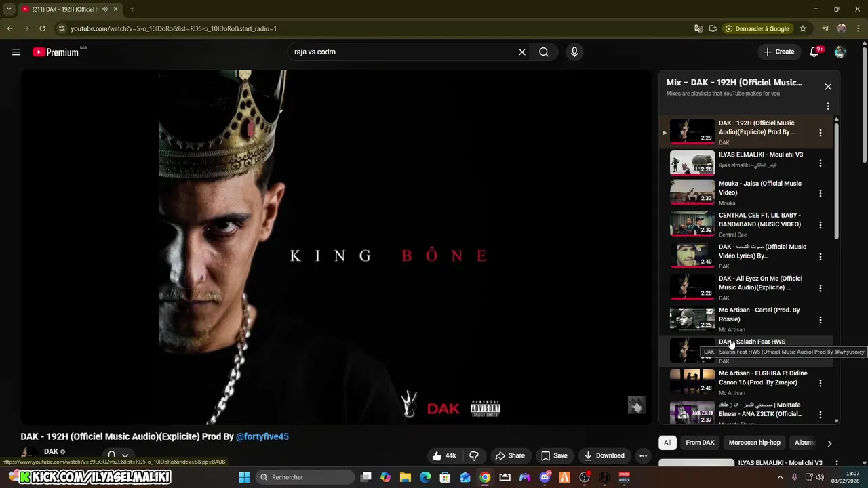The image size is (868, 488).
Task: Click Demander à Google button
Action: pyautogui.click(x=757, y=28)
